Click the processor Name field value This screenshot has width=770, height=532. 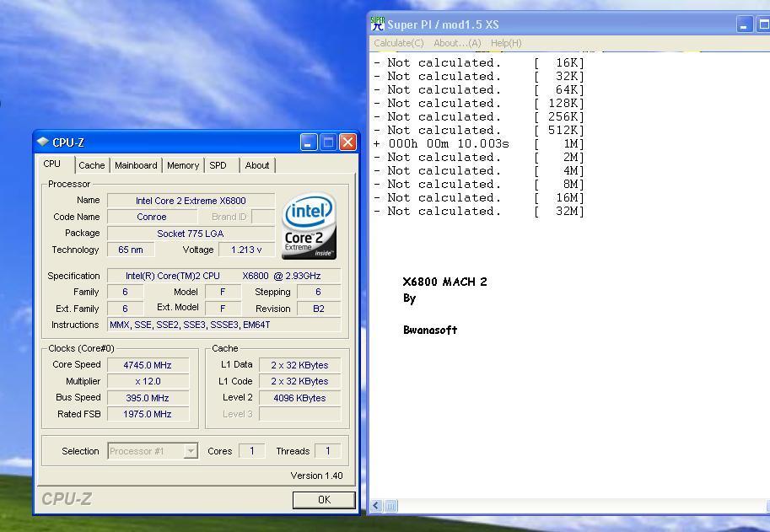(x=191, y=201)
